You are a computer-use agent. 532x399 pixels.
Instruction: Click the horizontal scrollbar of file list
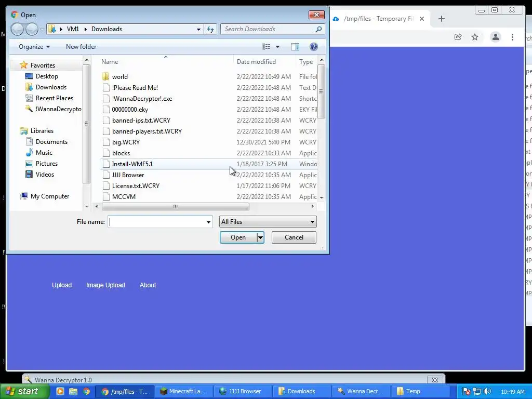[x=176, y=206]
